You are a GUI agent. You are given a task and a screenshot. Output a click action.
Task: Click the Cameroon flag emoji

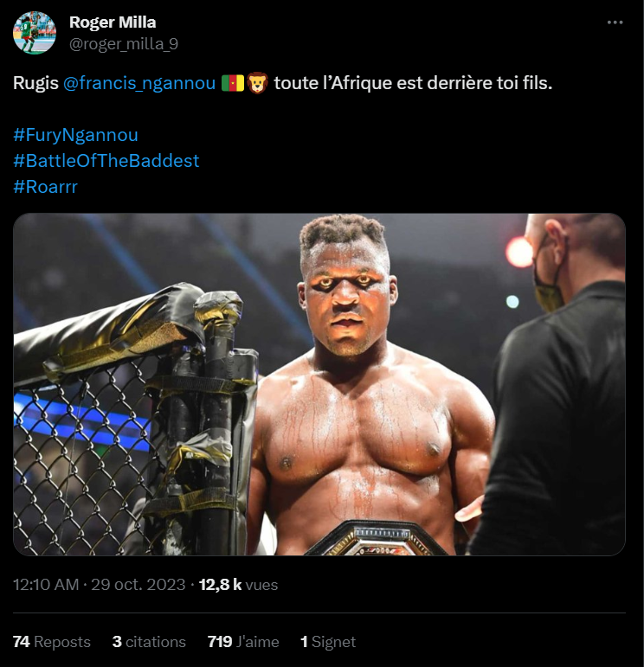(232, 84)
